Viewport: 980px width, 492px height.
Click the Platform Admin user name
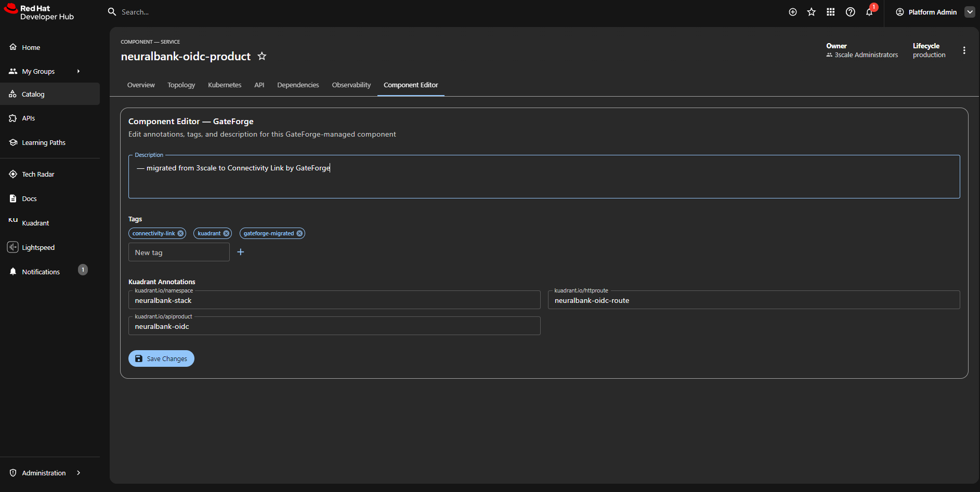coord(933,12)
